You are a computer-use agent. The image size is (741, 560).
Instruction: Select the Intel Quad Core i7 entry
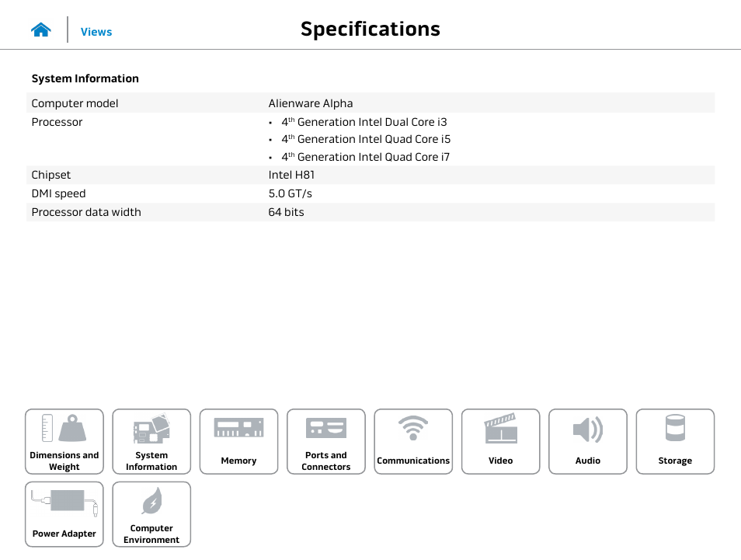365,157
